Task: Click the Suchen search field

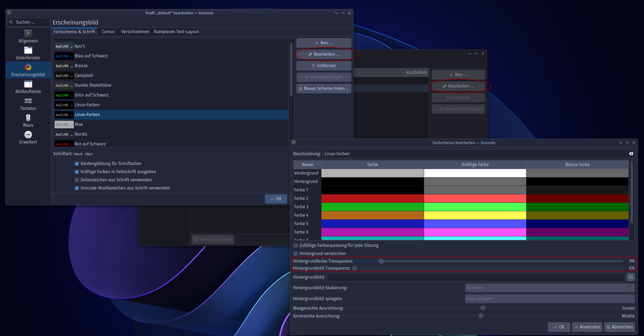Action: click(x=29, y=22)
